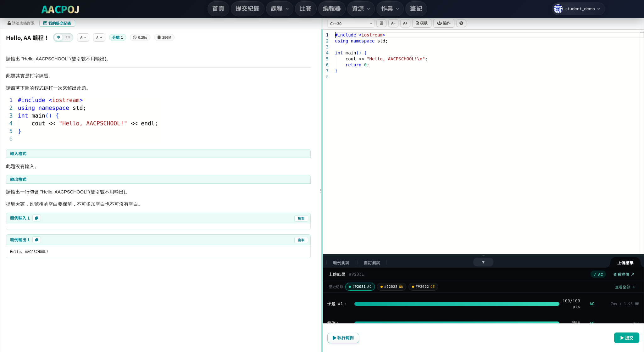Click the AACPOJ logo

pyautogui.click(x=60, y=9)
